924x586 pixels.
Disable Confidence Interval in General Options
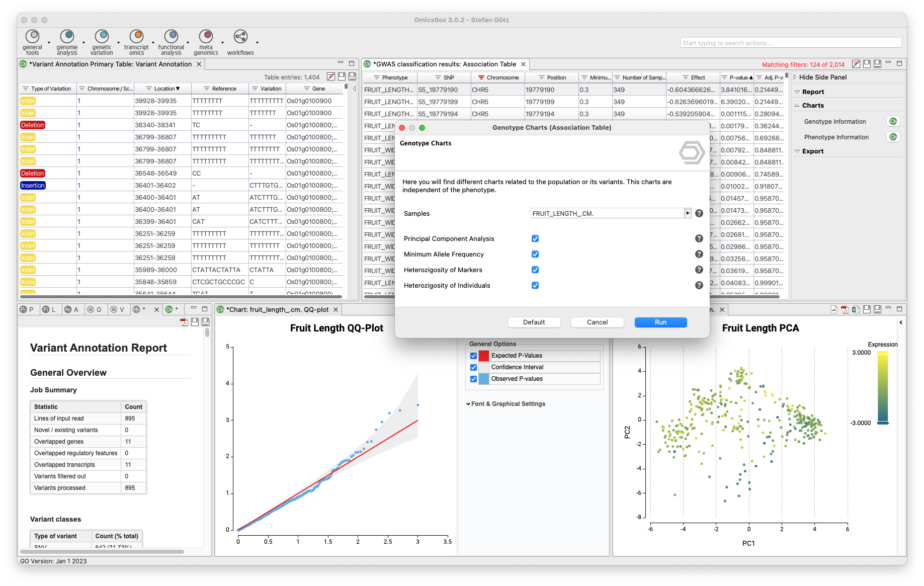tap(473, 368)
